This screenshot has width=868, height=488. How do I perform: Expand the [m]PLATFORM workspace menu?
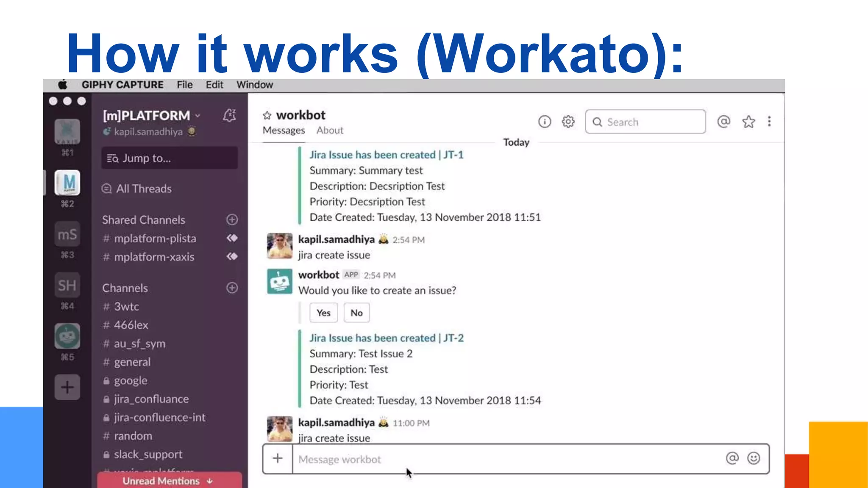pos(151,115)
